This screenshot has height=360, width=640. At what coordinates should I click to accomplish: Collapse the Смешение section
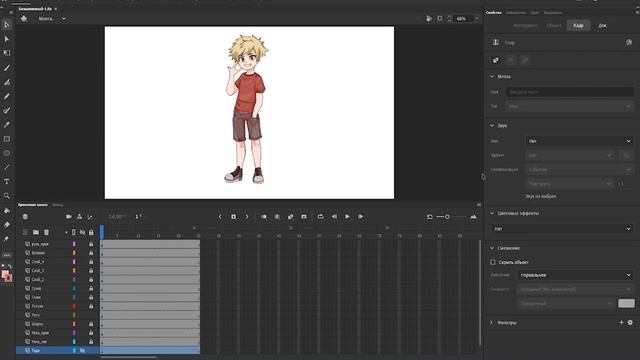tap(492, 248)
